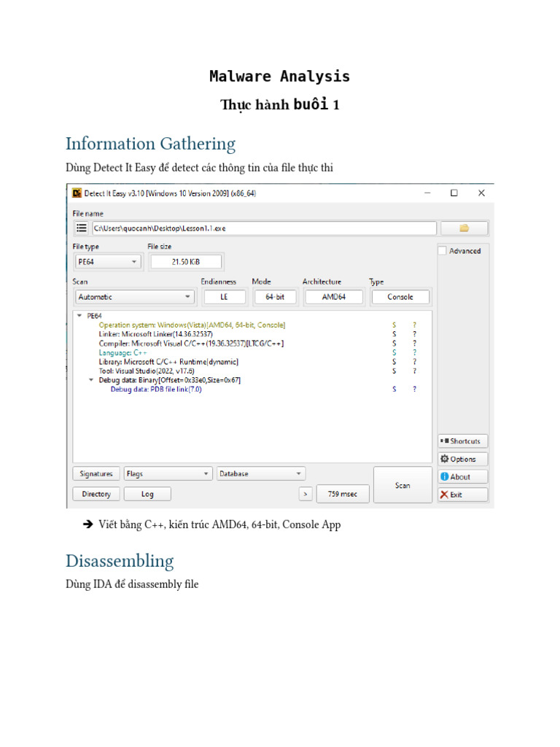Click the file name path input field

pos(264,228)
